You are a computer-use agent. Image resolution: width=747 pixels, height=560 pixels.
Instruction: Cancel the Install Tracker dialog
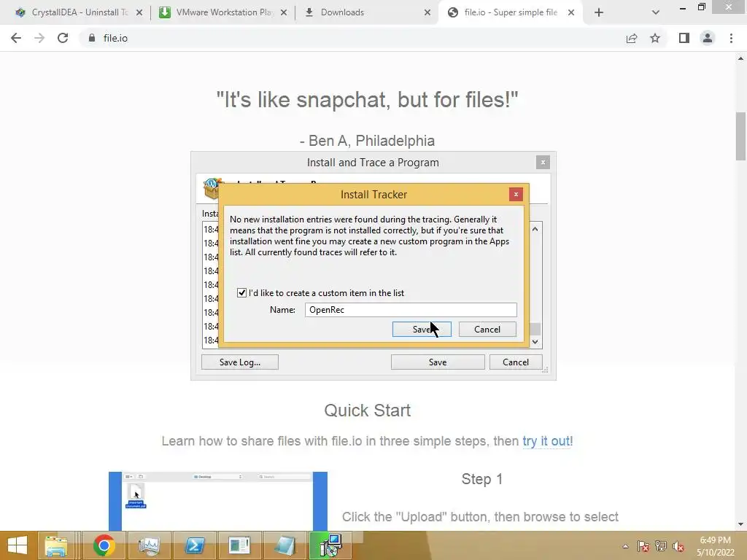(487, 330)
